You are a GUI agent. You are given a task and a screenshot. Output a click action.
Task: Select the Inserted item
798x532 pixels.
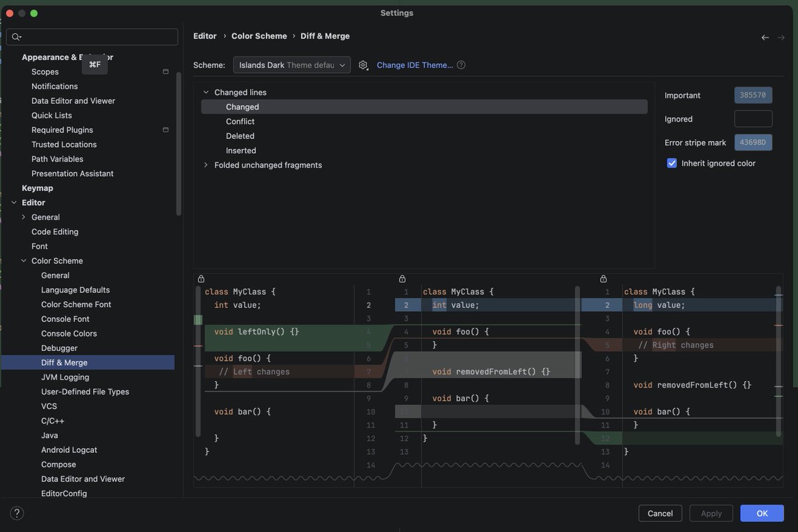(x=241, y=151)
